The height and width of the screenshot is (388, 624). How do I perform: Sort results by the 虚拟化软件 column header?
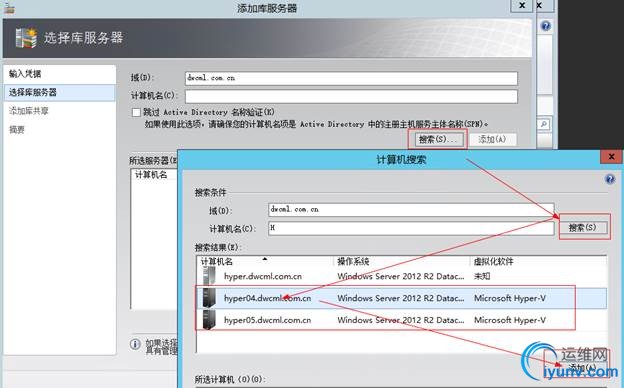[538, 261]
